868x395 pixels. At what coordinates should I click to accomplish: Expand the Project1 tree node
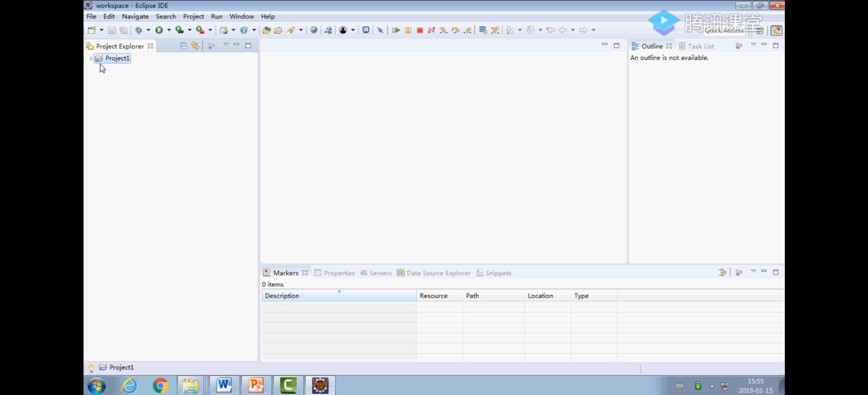tap(91, 58)
